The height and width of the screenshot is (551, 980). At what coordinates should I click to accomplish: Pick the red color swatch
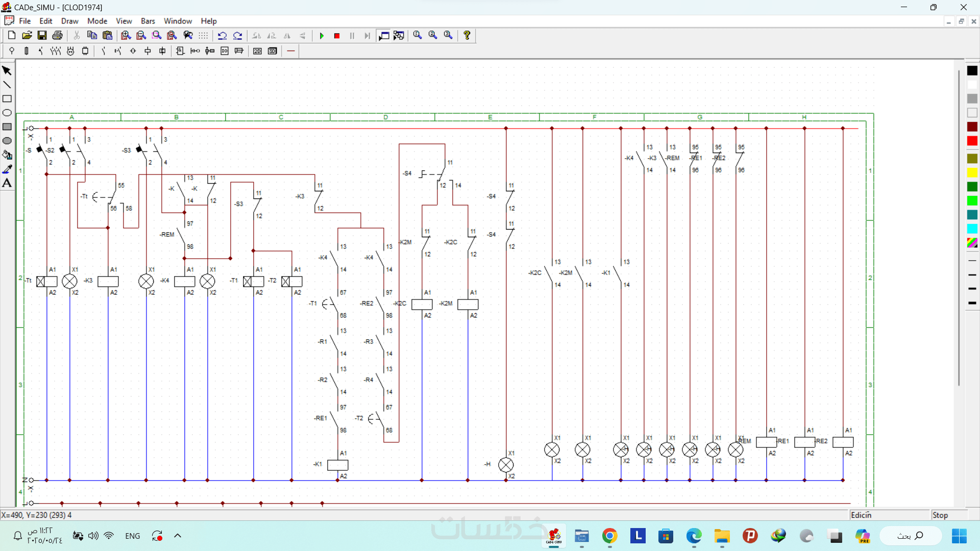pos(972,141)
